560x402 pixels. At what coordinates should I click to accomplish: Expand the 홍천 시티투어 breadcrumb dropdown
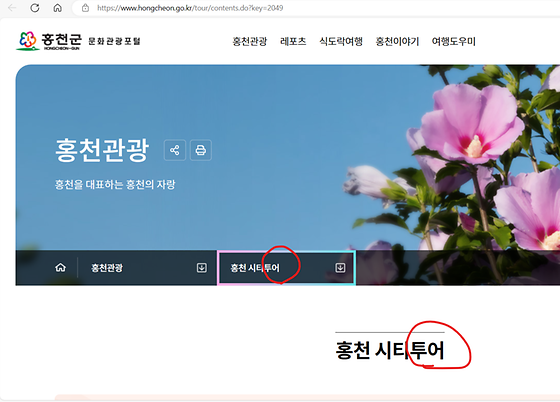tap(286, 268)
